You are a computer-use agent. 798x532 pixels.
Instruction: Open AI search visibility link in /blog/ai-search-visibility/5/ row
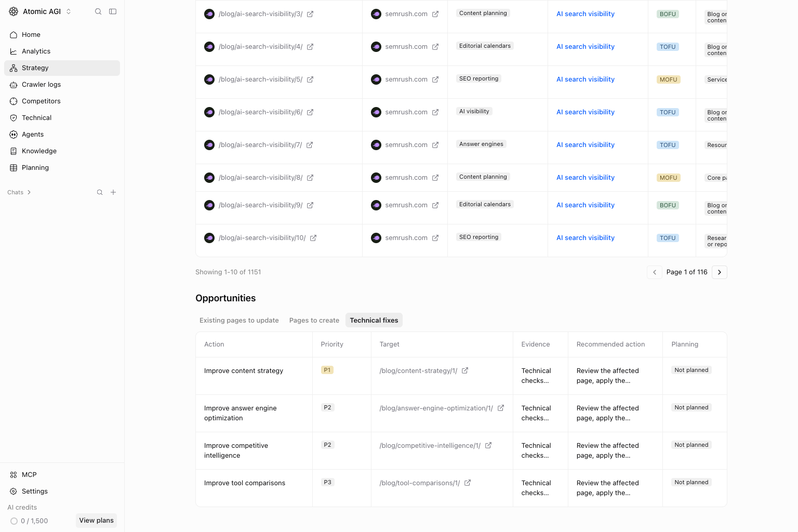click(586, 79)
